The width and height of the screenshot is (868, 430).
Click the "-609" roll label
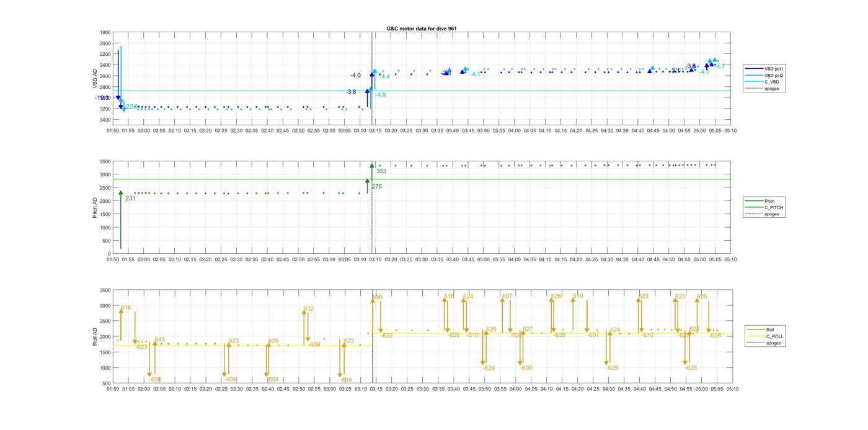[314, 344]
